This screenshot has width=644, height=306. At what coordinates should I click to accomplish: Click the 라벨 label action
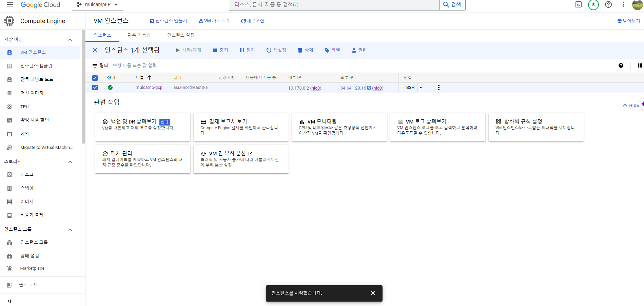point(332,50)
